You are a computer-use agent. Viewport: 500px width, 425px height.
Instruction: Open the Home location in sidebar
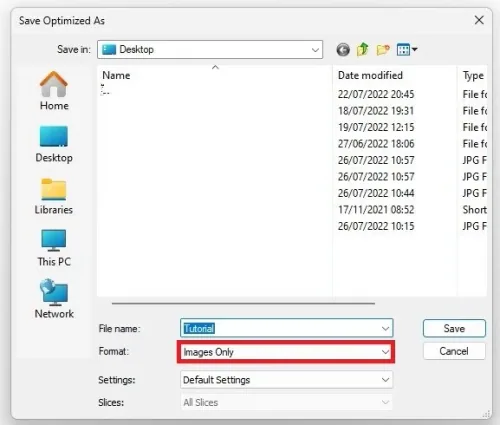(x=54, y=91)
